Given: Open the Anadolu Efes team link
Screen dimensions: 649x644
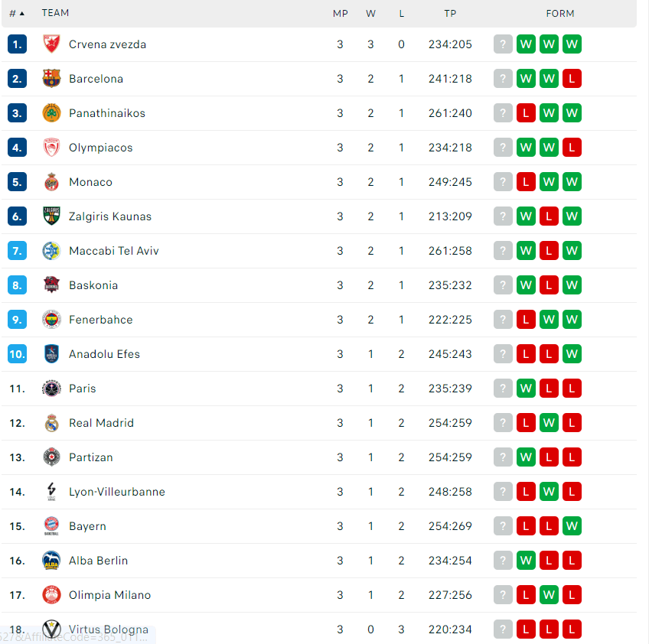Looking at the screenshot, I should point(104,354).
